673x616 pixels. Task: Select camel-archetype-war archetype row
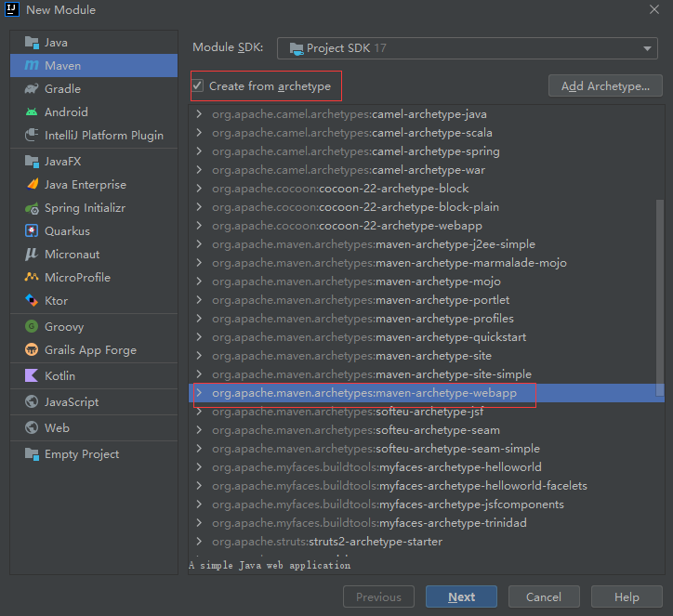[427, 170]
